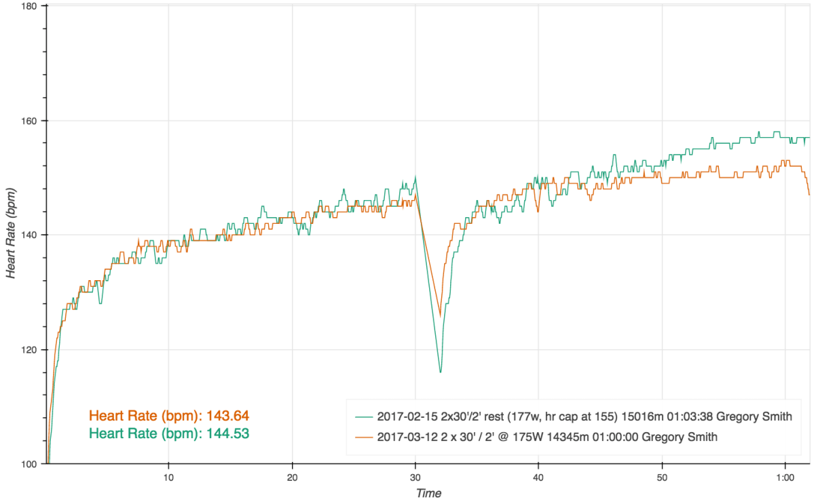Screen dimensions: 814x504
Task: Click the Time x-axis title
Action: pos(428,493)
